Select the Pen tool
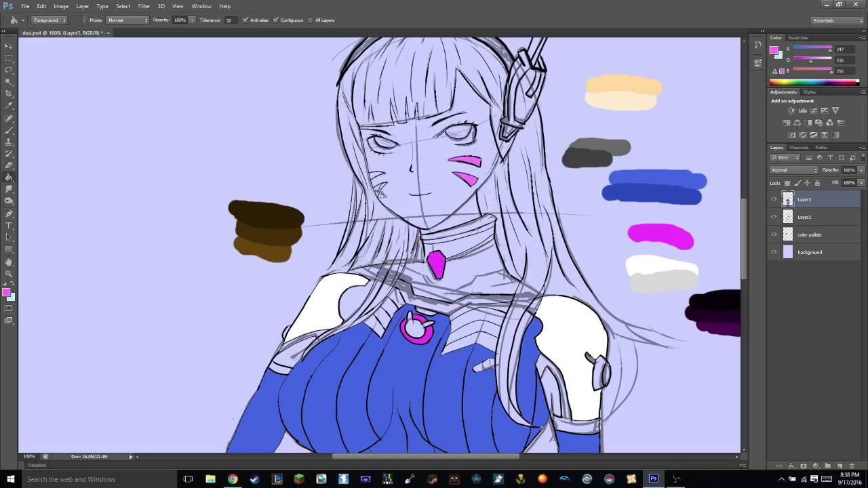Image resolution: width=868 pixels, height=488 pixels. click(9, 213)
